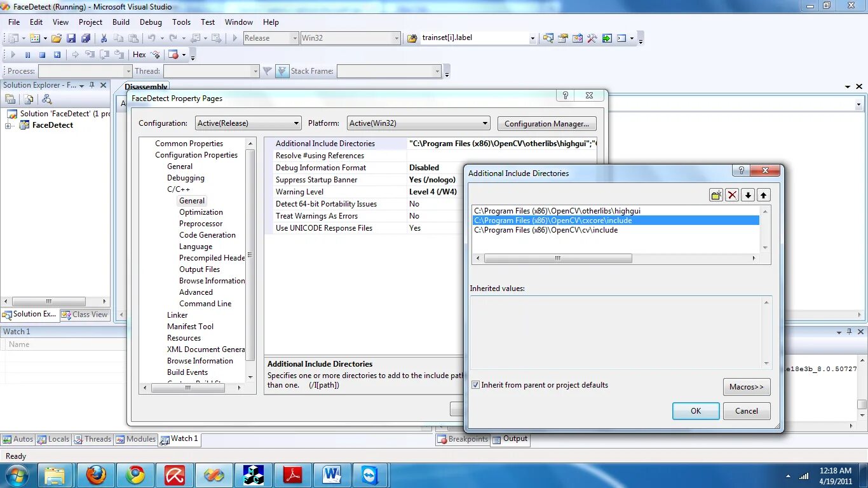Open the Thread dropdown in debug location bar

[x=211, y=71]
